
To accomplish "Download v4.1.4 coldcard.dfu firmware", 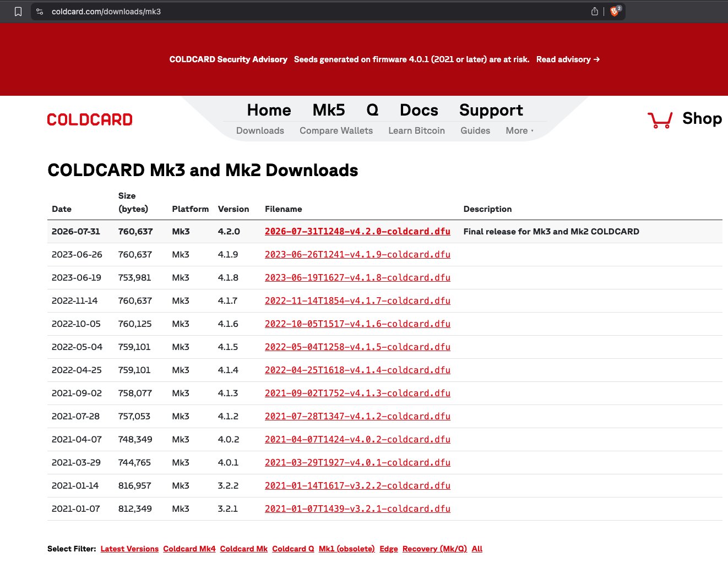I will tap(357, 370).
